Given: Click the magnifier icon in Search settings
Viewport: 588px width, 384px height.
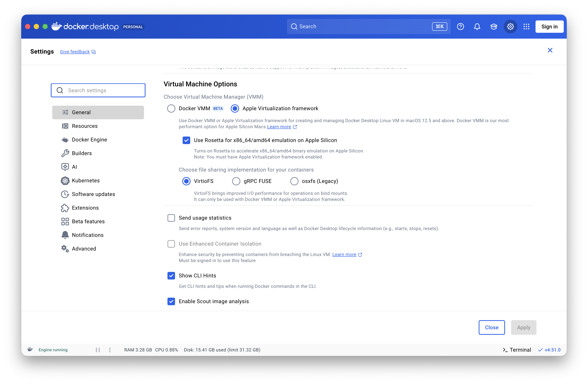Looking at the screenshot, I should pos(60,90).
